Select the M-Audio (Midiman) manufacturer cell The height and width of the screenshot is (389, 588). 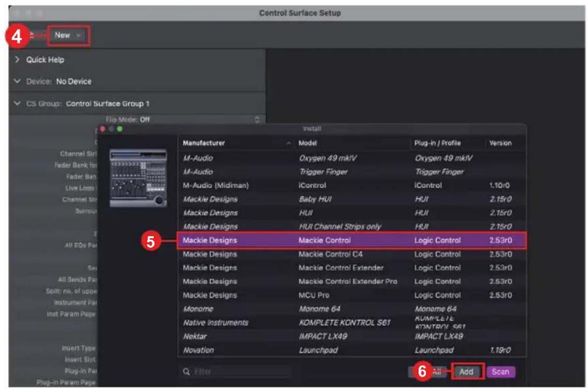click(216, 185)
